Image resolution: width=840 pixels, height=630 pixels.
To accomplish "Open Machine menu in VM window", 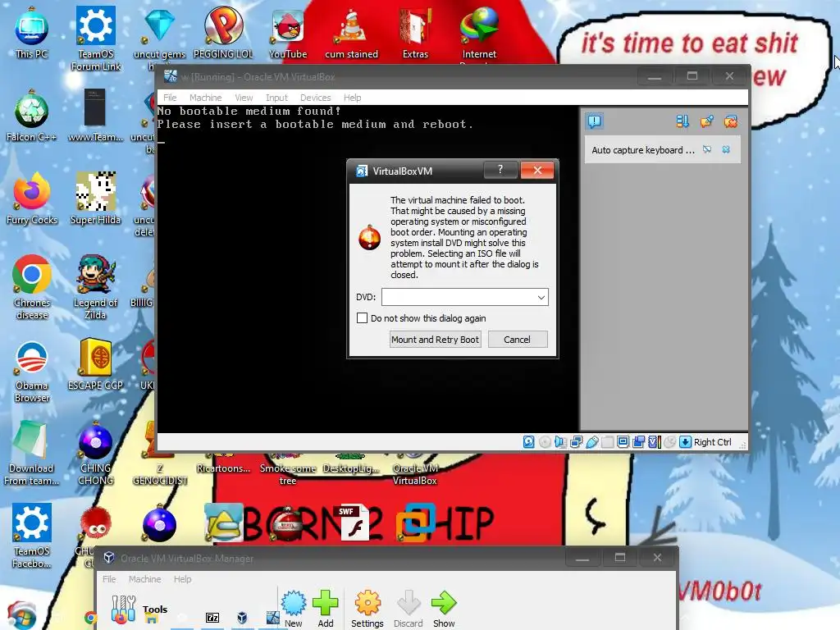I will click(x=205, y=98).
